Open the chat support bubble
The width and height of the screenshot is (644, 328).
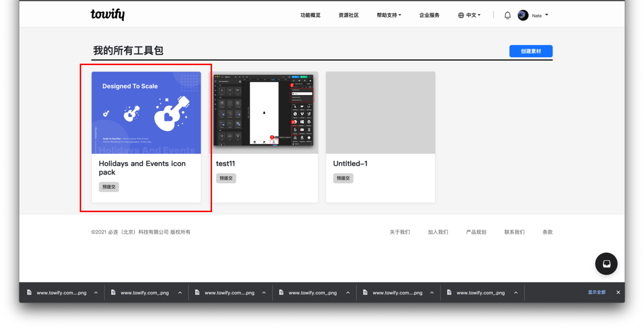[606, 264]
